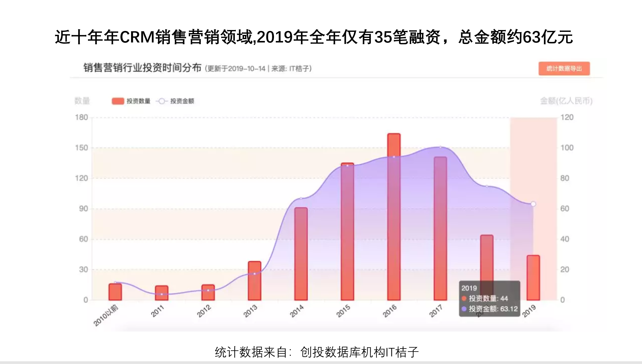Click the 2012 x-axis year label
Viewport: 642px width, 364px height.
coord(204,311)
